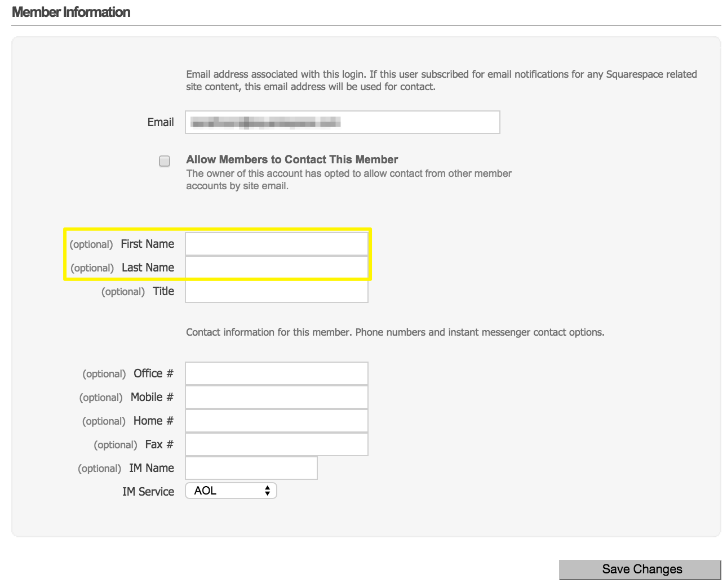
Task: Click into the Title input field
Action: 276,292
